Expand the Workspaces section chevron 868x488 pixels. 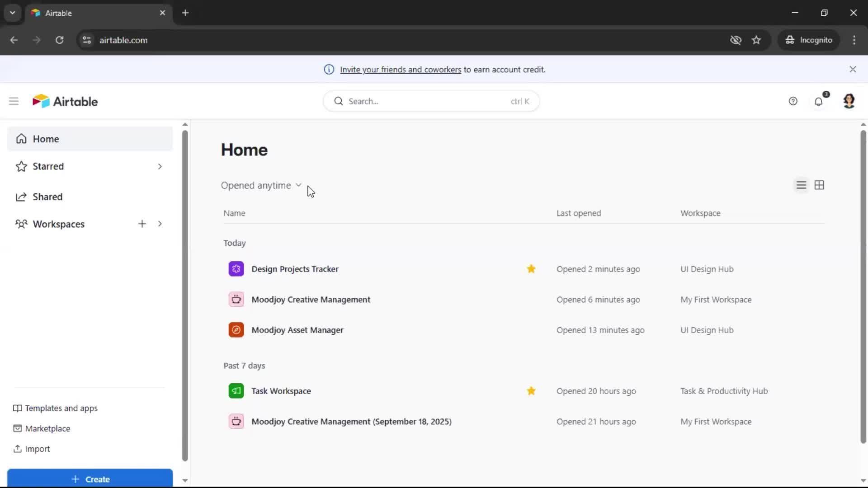[x=160, y=224]
